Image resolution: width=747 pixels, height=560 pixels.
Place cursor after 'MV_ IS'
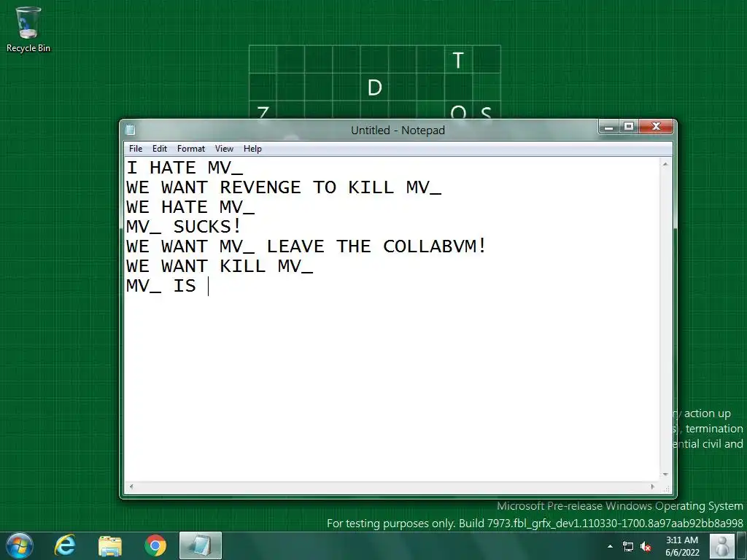(x=208, y=286)
